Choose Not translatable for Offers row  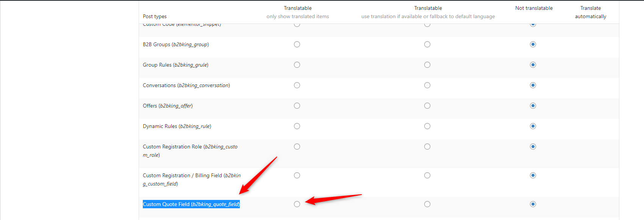pos(533,106)
